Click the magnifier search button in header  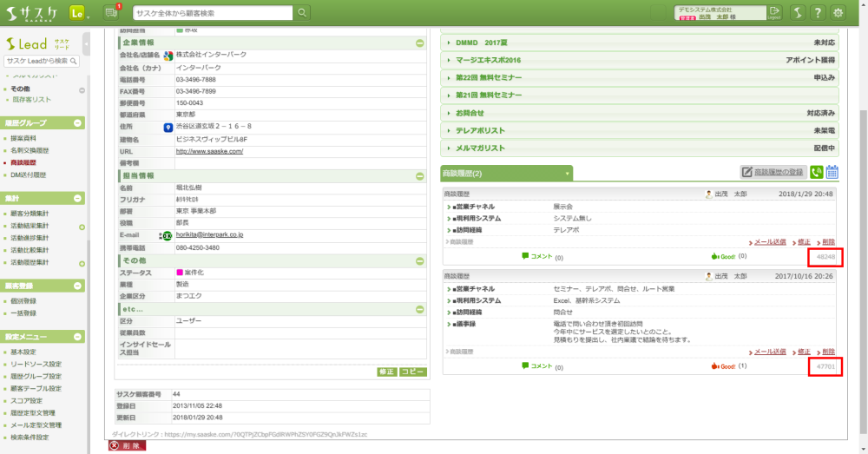[x=302, y=13]
